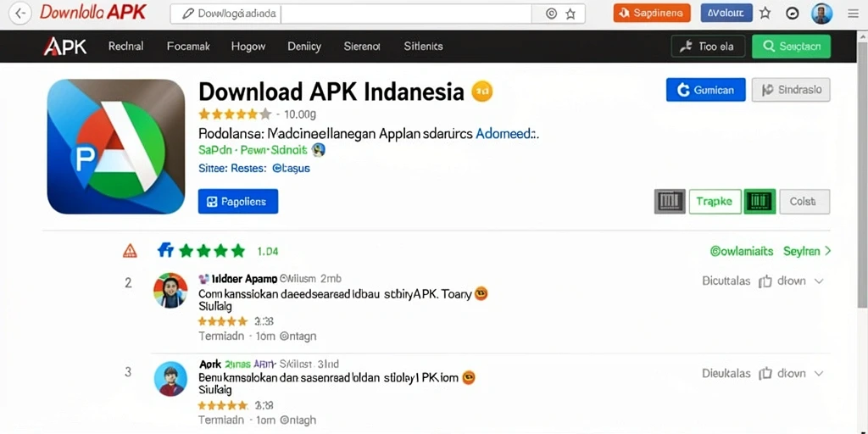Click the blue Avolourc button

pyautogui.click(x=726, y=14)
